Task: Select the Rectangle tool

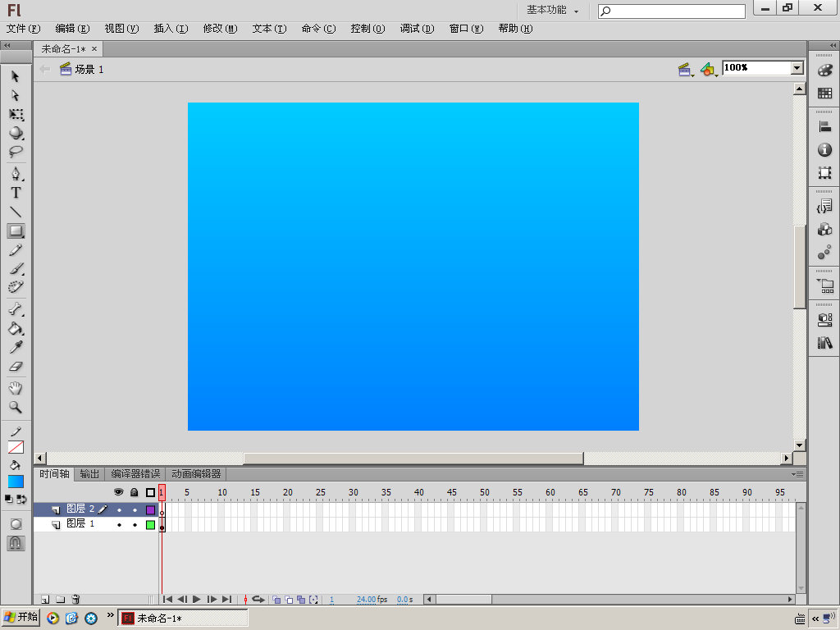Action: 16,231
